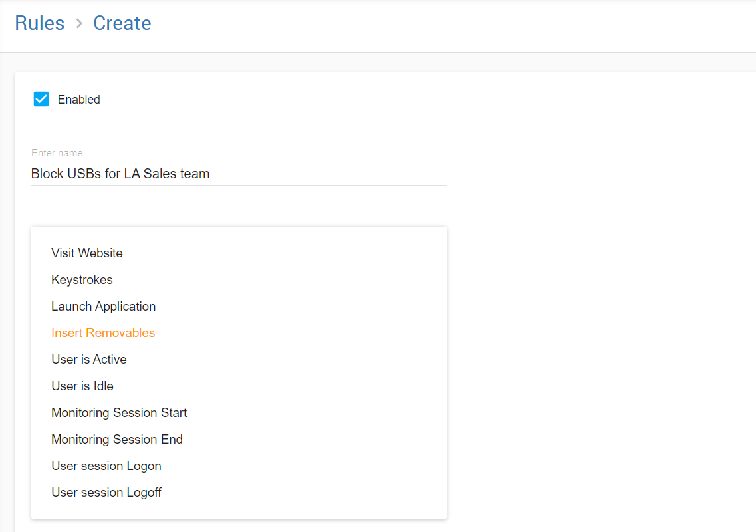Image resolution: width=756 pixels, height=532 pixels.
Task: Click the Create breadcrumb title
Action: point(122,23)
